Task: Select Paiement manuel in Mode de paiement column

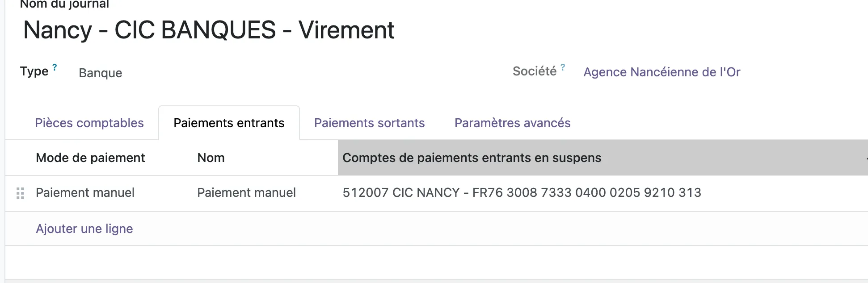Action: coord(85,192)
